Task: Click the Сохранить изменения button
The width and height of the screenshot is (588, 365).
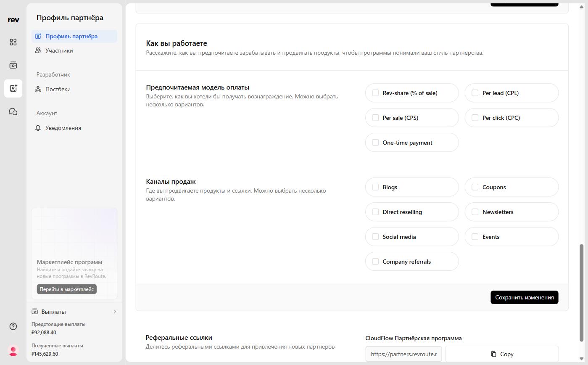Action: pos(524,297)
